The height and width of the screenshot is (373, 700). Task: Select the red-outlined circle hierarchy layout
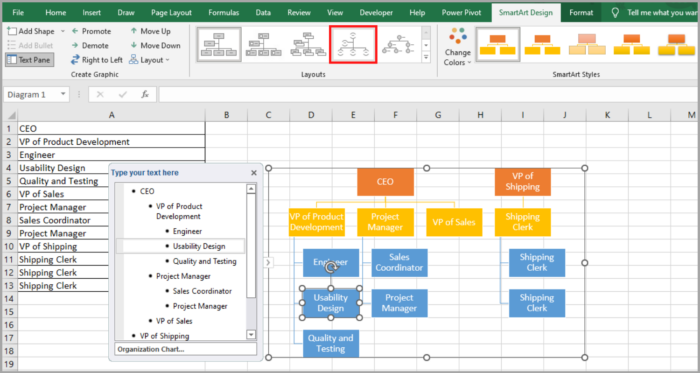pyautogui.click(x=353, y=45)
